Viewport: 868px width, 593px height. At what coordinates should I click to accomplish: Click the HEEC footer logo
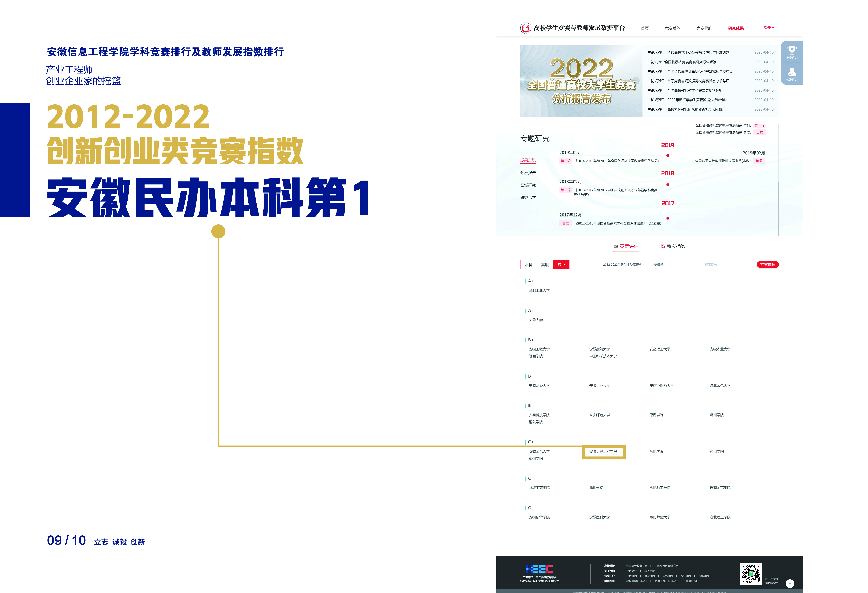(540, 569)
